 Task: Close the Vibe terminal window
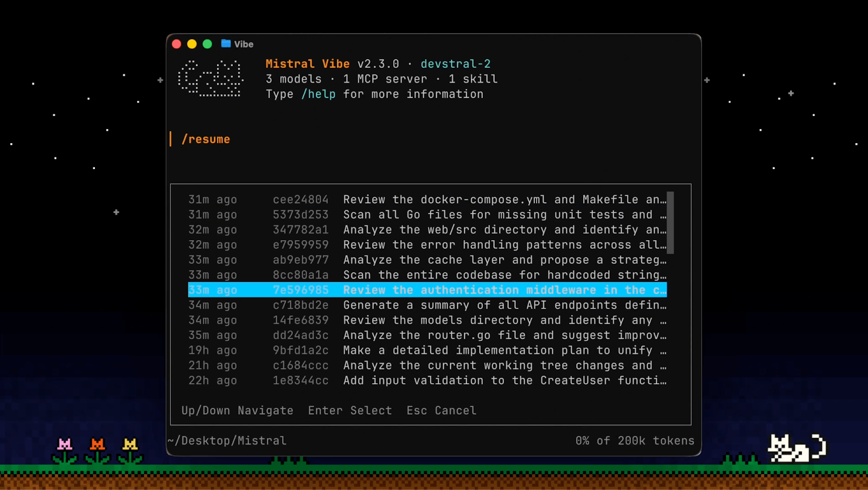(x=176, y=44)
